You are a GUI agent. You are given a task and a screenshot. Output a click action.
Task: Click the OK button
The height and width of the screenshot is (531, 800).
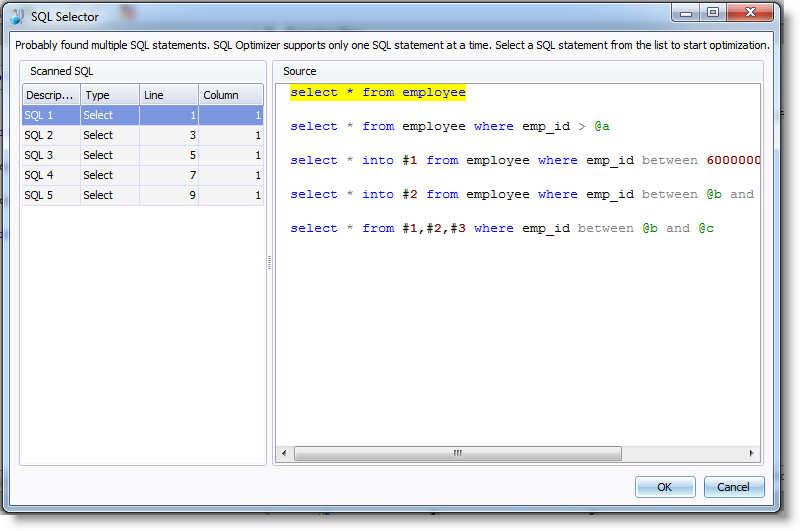click(x=664, y=487)
